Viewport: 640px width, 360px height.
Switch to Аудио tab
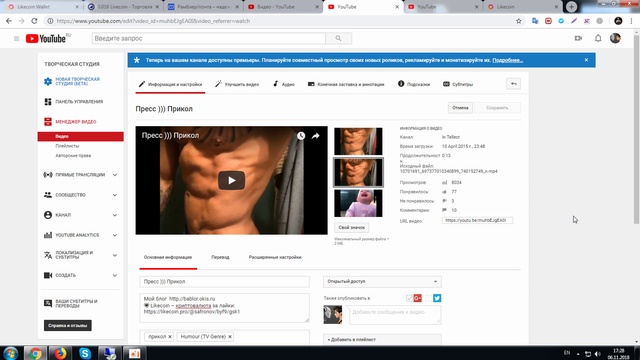284,84
